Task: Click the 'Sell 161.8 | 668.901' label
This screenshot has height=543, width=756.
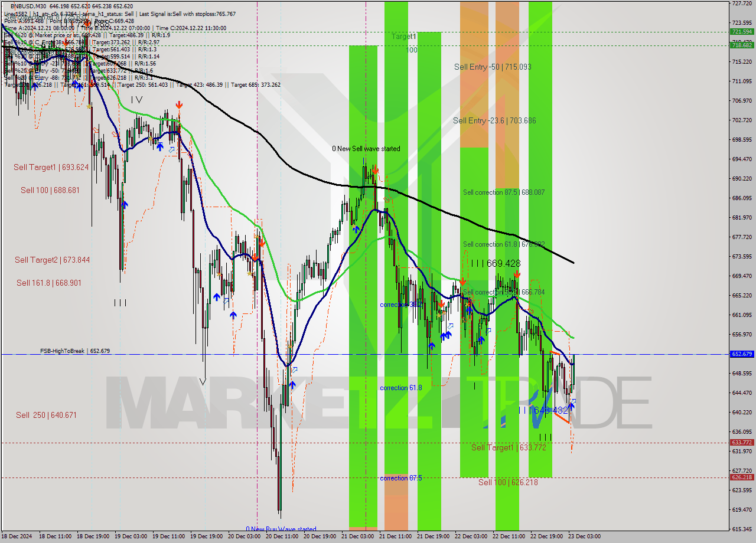Action: click(x=49, y=283)
